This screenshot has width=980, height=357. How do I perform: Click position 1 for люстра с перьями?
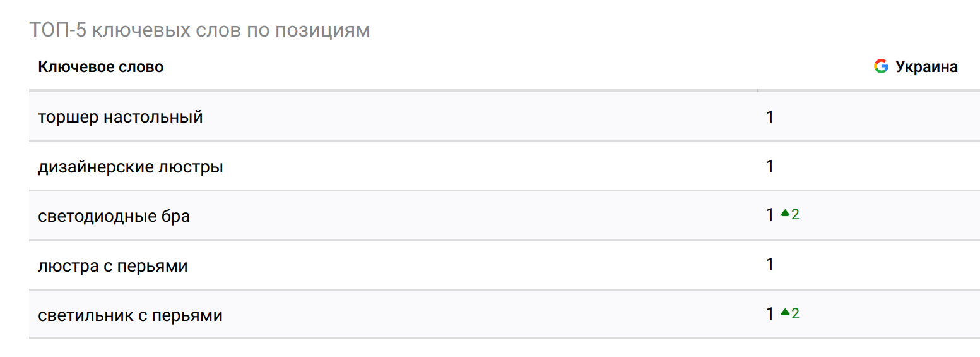(x=770, y=264)
